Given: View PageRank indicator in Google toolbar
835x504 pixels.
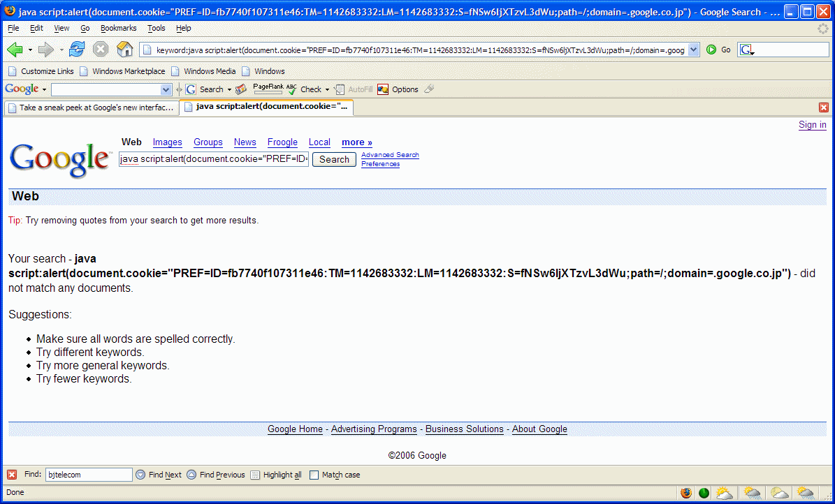Looking at the screenshot, I should click(x=268, y=89).
